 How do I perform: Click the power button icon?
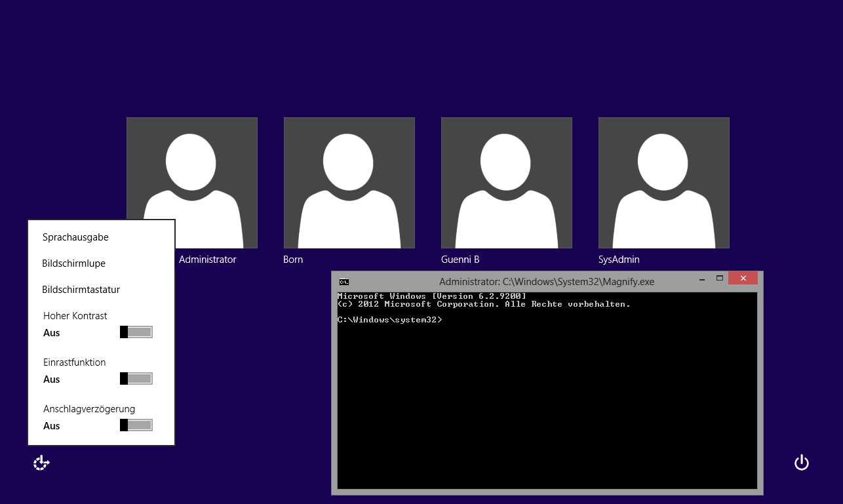click(801, 463)
